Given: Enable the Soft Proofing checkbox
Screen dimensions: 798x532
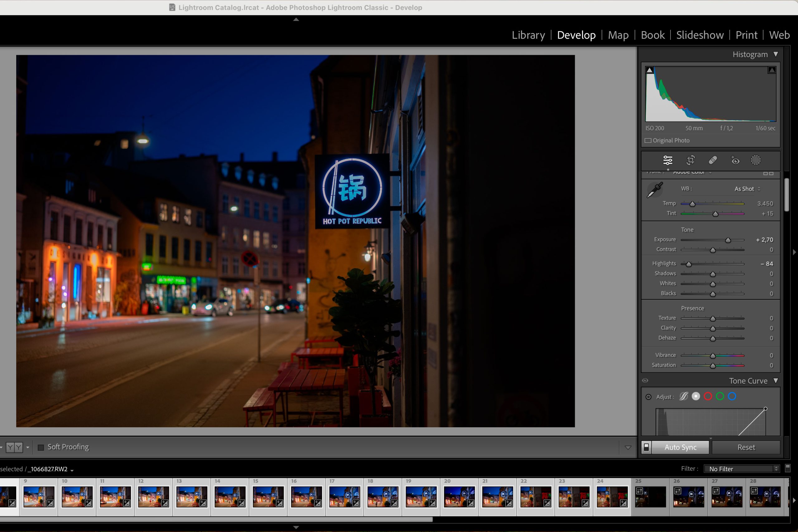Looking at the screenshot, I should (41, 447).
